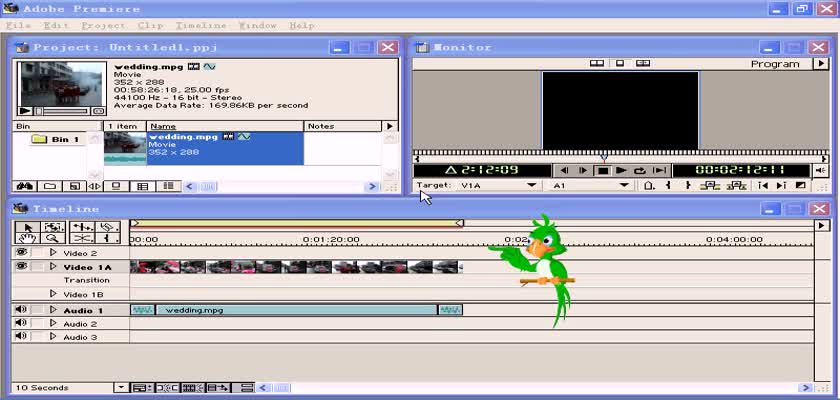The height and width of the screenshot is (400, 840).
Task: Expand the Audio 2 track
Action: [53, 323]
